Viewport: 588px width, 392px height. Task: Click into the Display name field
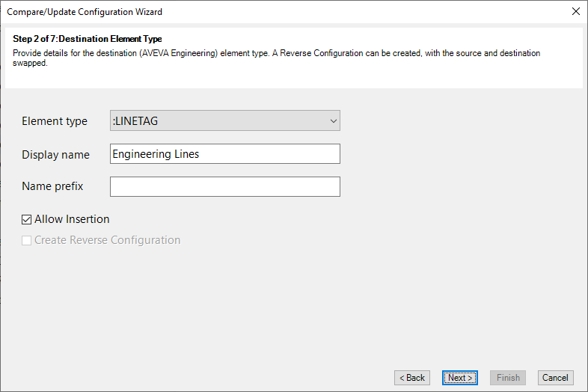pyautogui.click(x=225, y=154)
